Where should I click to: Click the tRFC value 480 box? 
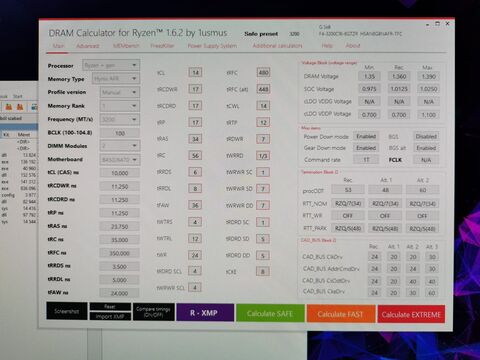pos(263,72)
